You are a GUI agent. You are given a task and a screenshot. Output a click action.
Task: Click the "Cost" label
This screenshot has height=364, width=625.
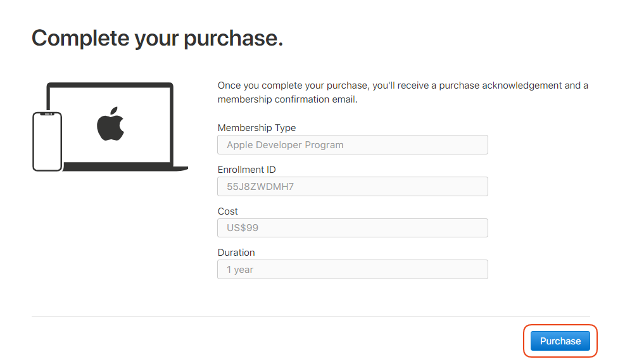tap(228, 211)
